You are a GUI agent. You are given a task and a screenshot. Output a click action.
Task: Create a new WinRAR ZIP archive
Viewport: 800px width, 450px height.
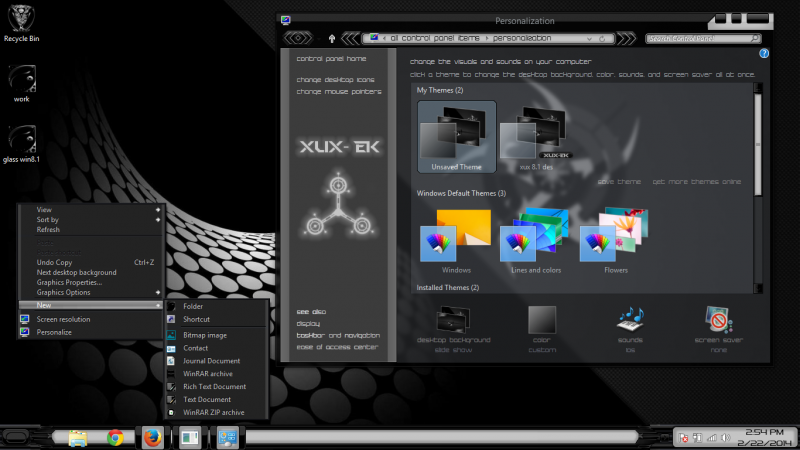coord(217,412)
